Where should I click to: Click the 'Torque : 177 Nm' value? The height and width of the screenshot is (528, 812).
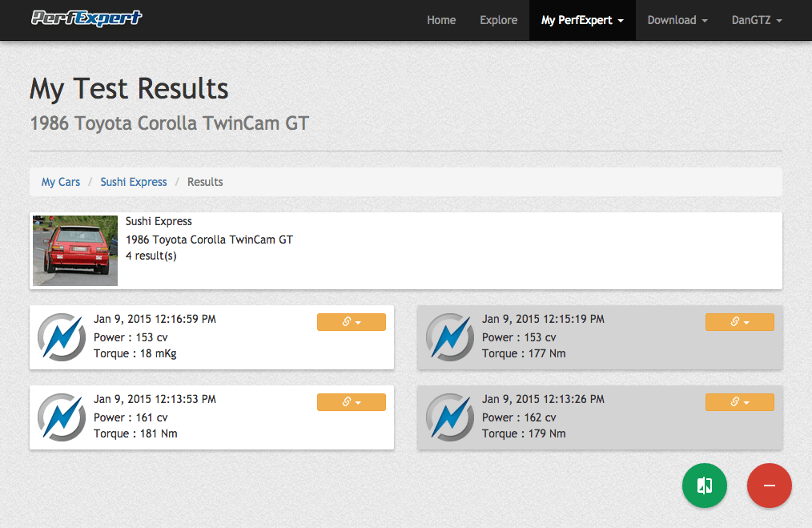pyautogui.click(x=524, y=353)
